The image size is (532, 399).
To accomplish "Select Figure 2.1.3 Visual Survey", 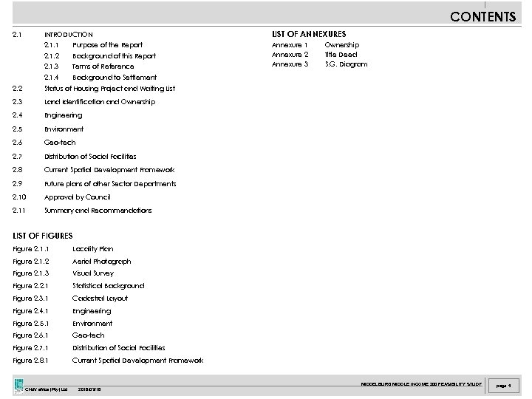I will pyautogui.click(x=64, y=273).
